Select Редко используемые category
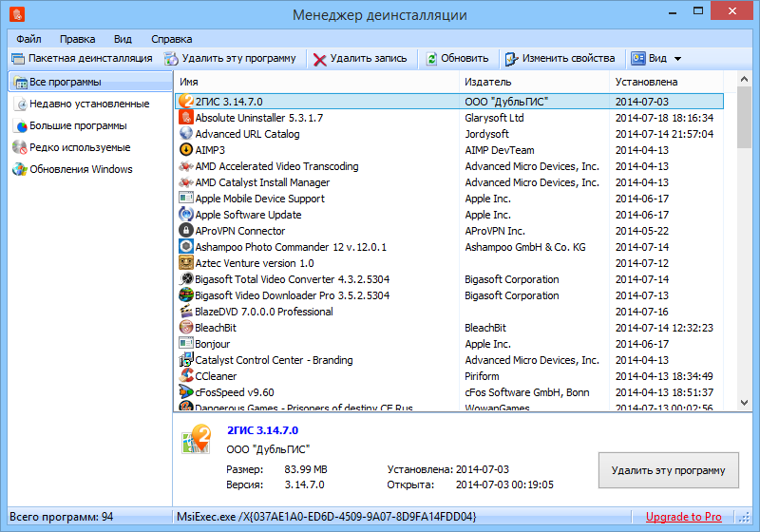 [80, 147]
